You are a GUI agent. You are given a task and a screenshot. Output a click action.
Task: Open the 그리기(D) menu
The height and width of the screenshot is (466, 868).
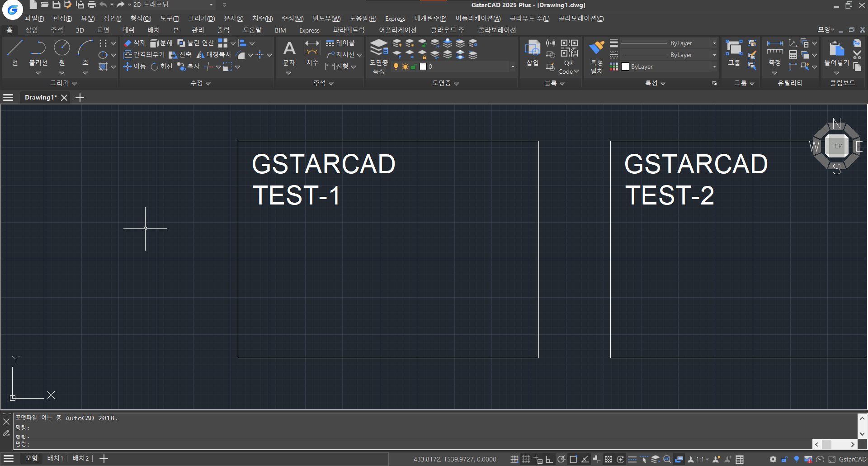pyautogui.click(x=201, y=19)
